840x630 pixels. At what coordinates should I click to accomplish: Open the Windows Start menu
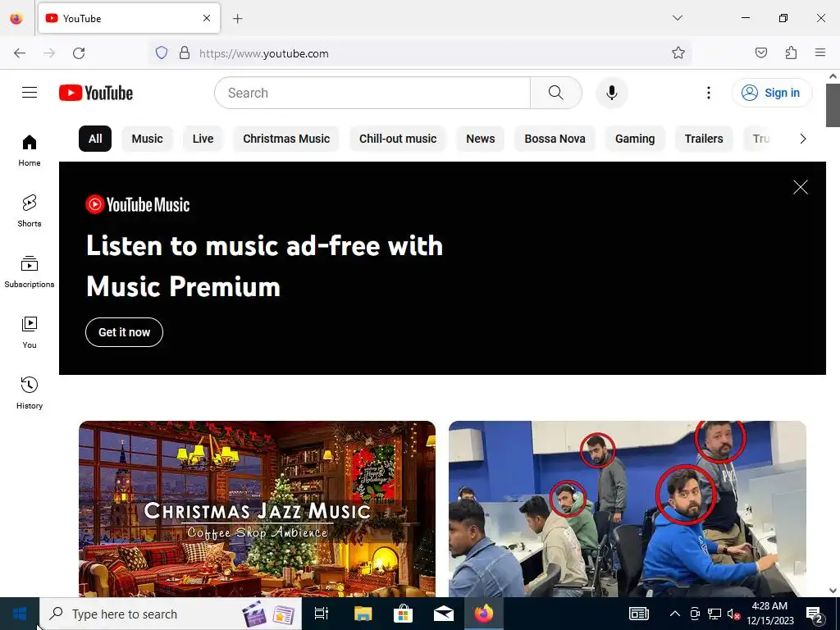click(20, 614)
